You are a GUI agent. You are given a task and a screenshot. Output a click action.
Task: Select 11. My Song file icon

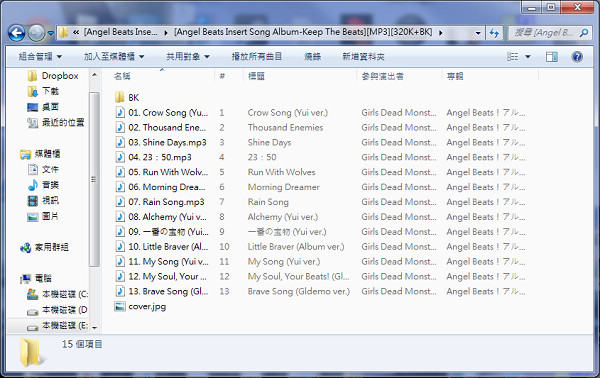point(120,261)
